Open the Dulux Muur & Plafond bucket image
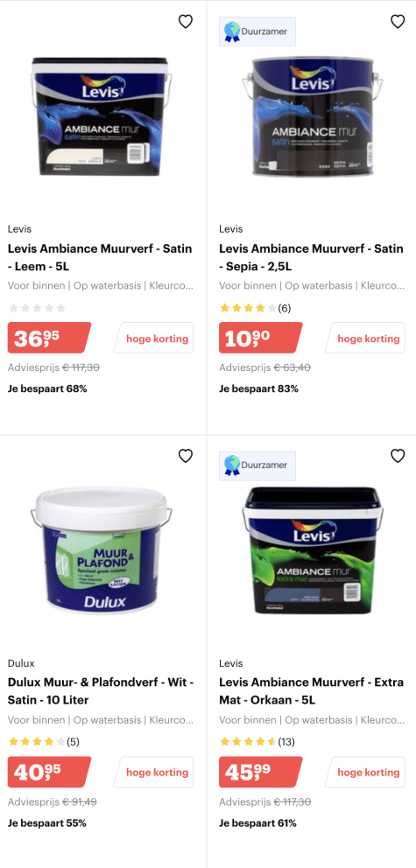The width and height of the screenshot is (416, 868). click(x=101, y=549)
